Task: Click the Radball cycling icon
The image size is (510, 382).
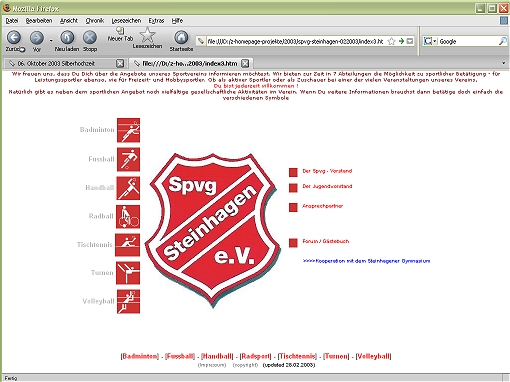Action: pyautogui.click(x=128, y=217)
